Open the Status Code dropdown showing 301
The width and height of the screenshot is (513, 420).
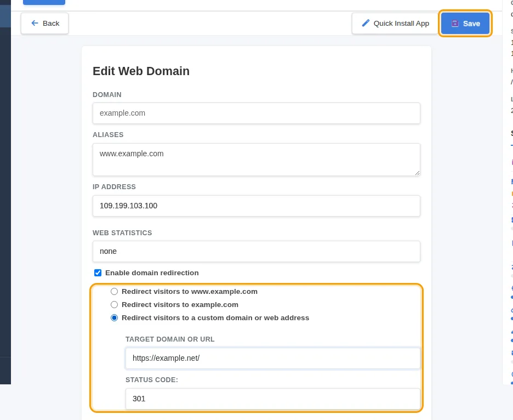[272, 399]
